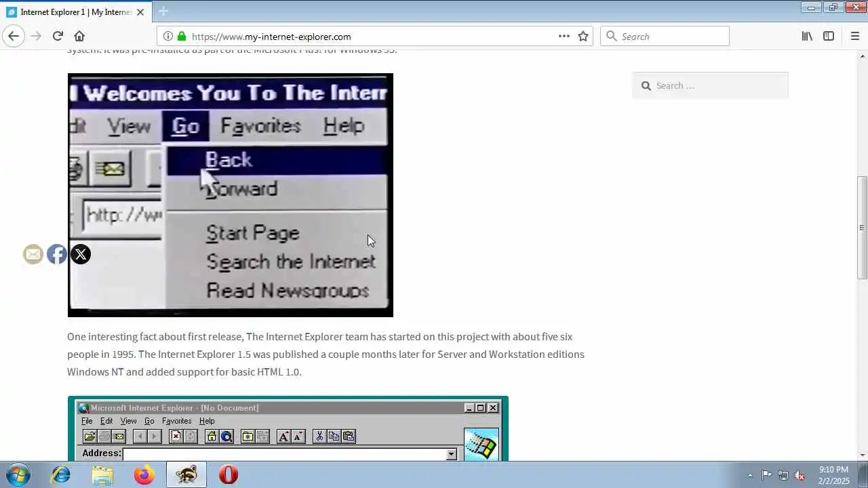This screenshot has width=868, height=488.
Task: Open Action Center flag tray icon
Action: [766, 475]
